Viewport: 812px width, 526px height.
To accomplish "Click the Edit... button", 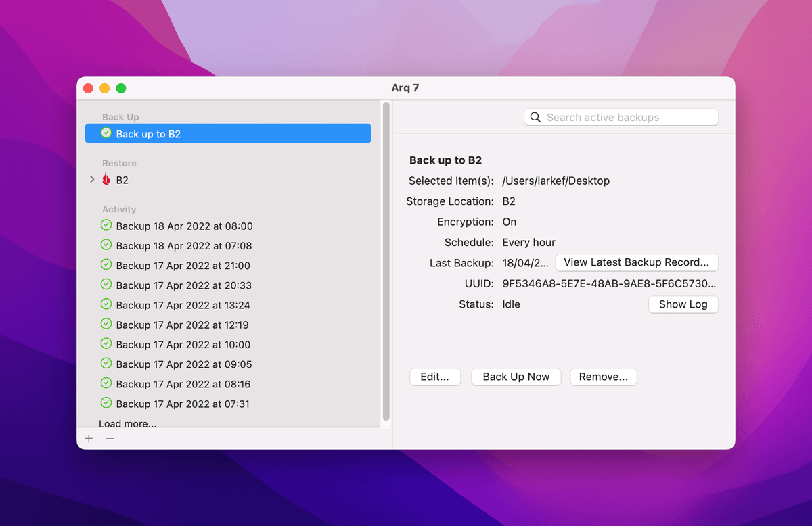I will (434, 377).
